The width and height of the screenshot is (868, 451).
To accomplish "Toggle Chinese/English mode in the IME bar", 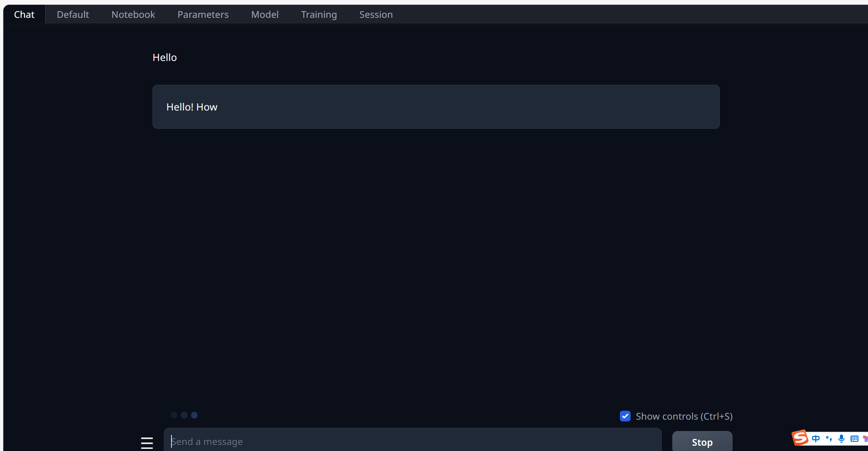I will (x=816, y=439).
